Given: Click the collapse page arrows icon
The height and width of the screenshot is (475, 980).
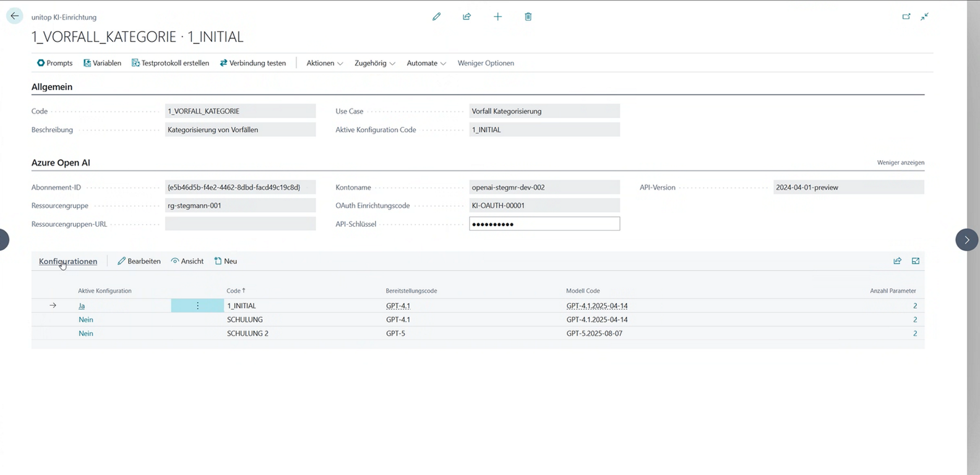Looking at the screenshot, I should click(x=924, y=17).
